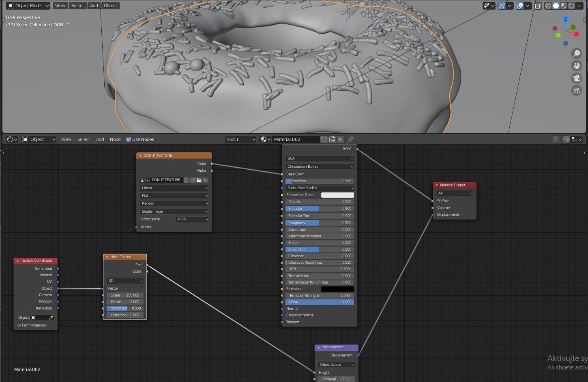Image resolution: width=588 pixels, height=382 pixels.
Task: Toggle the Use Nodes checkbox
Action: point(129,139)
